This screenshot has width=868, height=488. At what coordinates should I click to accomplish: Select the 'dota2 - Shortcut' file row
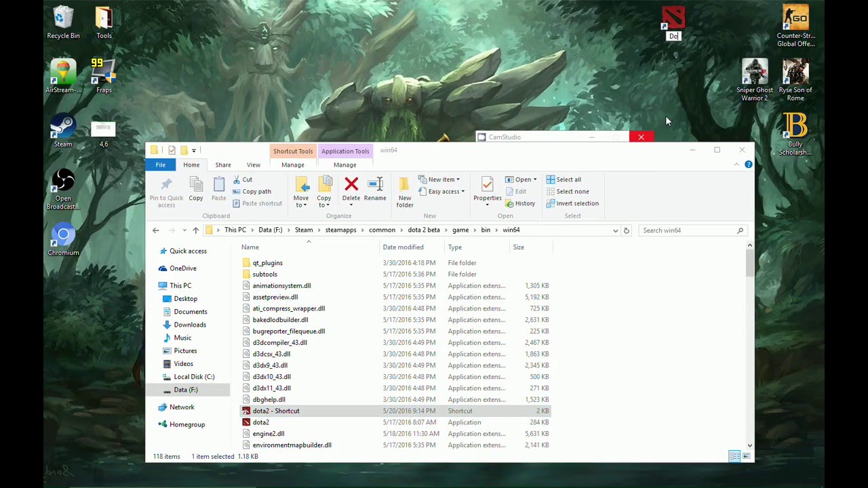(x=395, y=411)
